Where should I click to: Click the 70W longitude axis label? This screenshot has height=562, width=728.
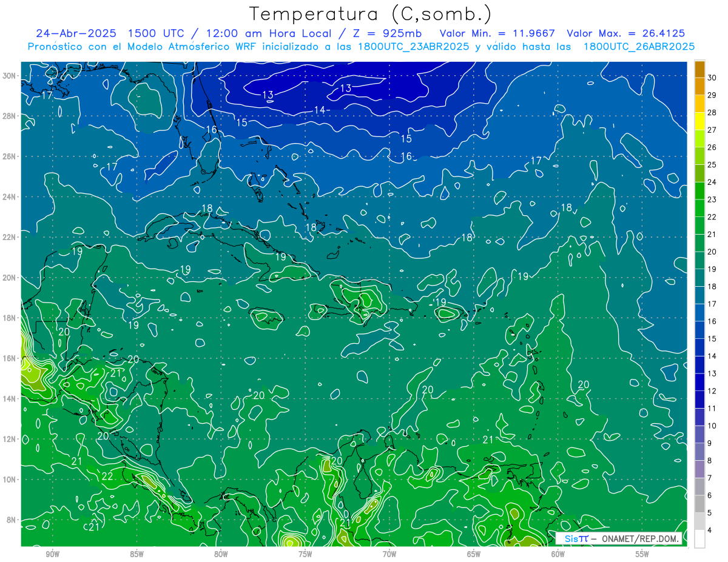point(389,554)
